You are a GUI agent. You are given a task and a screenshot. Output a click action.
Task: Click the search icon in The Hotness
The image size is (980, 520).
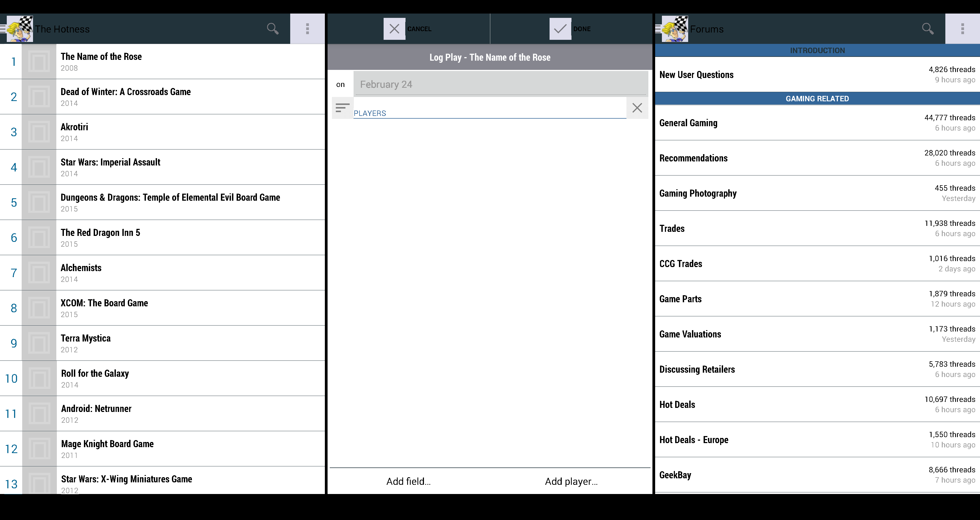tap(273, 28)
